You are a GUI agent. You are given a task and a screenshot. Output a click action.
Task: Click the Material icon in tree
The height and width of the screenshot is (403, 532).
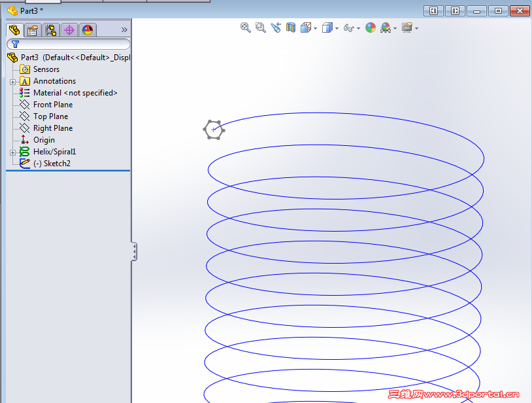24,93
